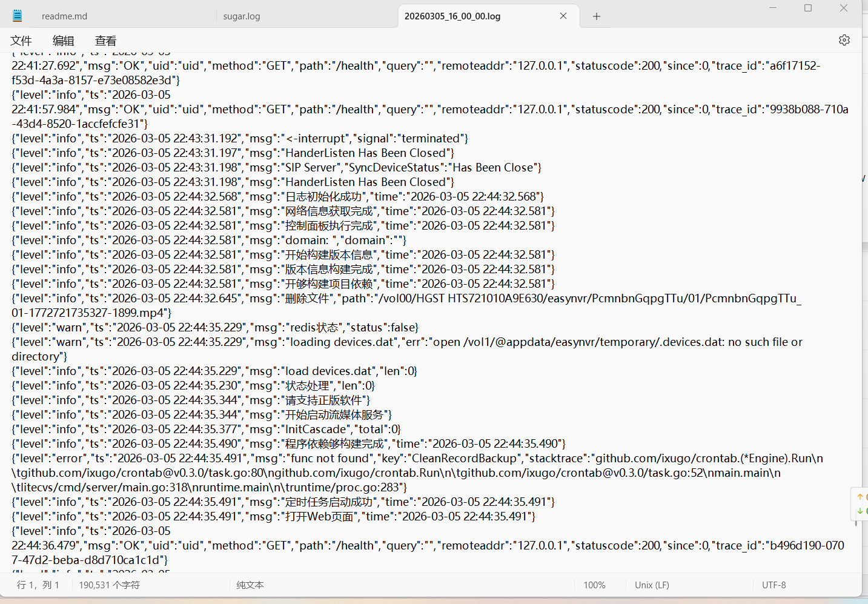
Task: Open the settings gear icon
Action: [x=844, y=40]
